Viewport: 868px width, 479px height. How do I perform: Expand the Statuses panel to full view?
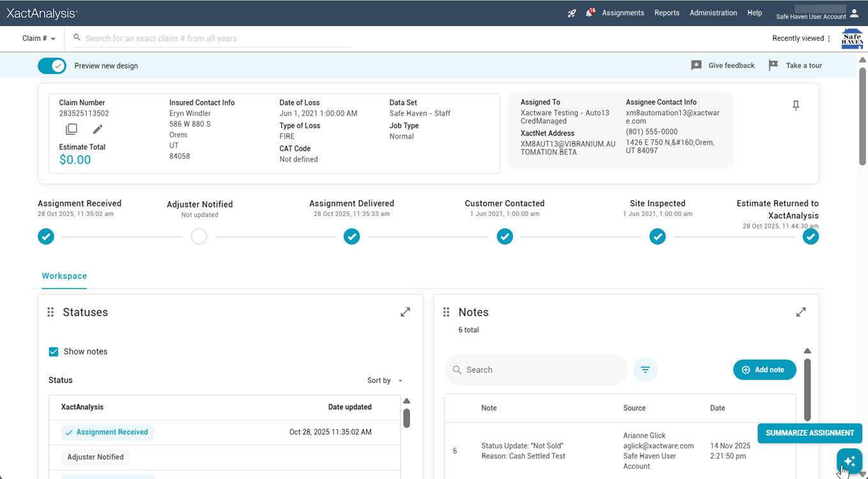pyautogui.click(x=405, y=312)
